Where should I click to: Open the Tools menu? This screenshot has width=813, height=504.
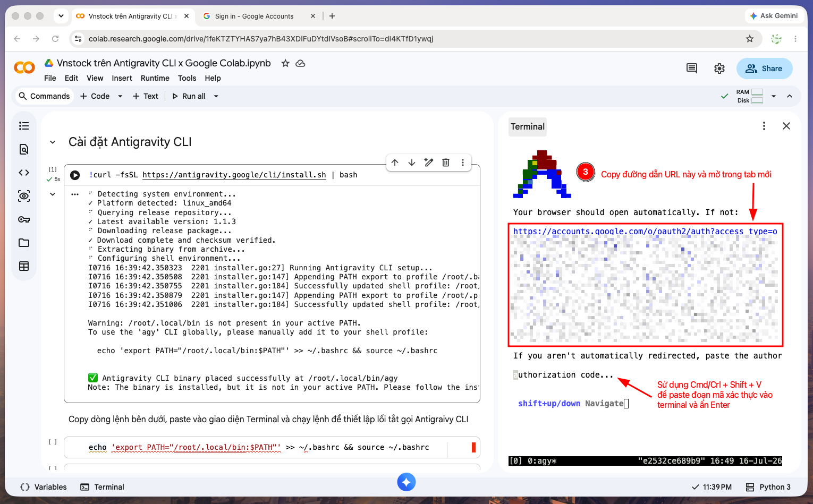click(187, 78)
